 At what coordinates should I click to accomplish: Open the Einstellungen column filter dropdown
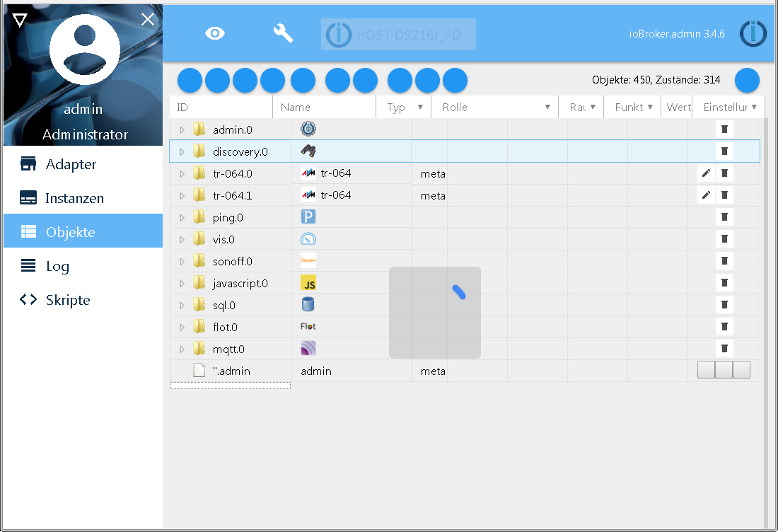pos(754,108)
